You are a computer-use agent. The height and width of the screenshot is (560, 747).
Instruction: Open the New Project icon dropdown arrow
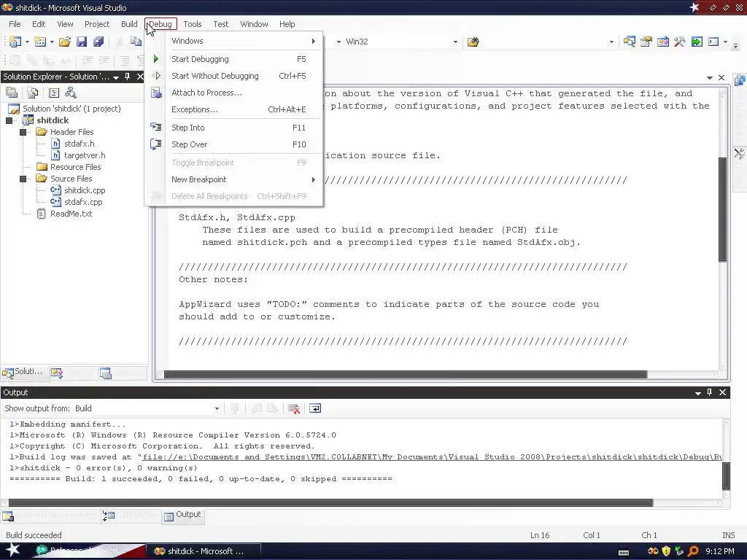click(27, 42)
